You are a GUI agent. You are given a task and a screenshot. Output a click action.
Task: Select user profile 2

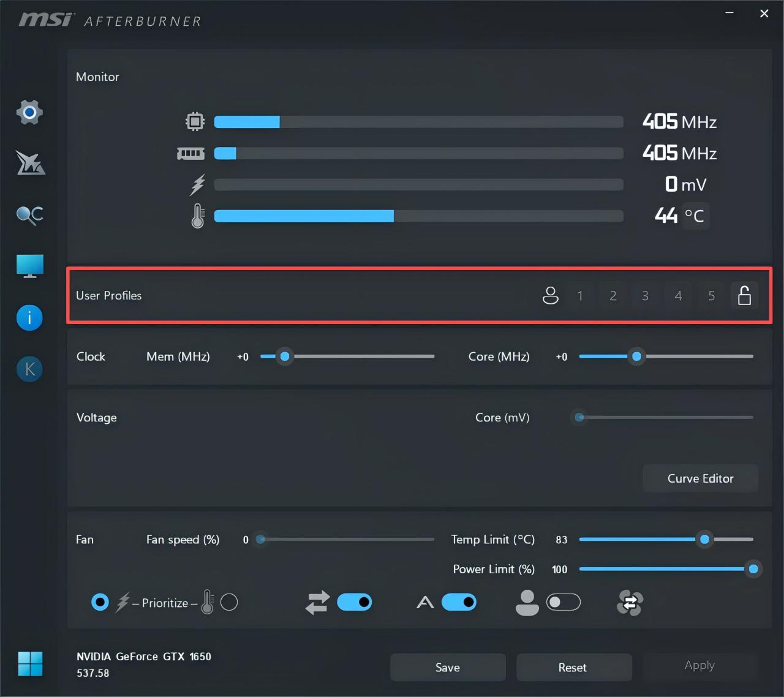click(612, 296)
